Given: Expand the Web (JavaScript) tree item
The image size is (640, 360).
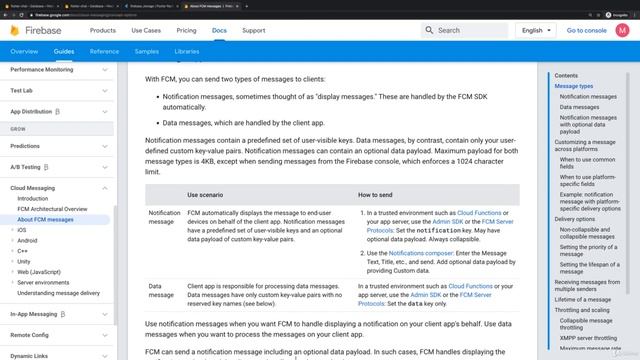Looking at the screenshot, I should click(12, 272).
